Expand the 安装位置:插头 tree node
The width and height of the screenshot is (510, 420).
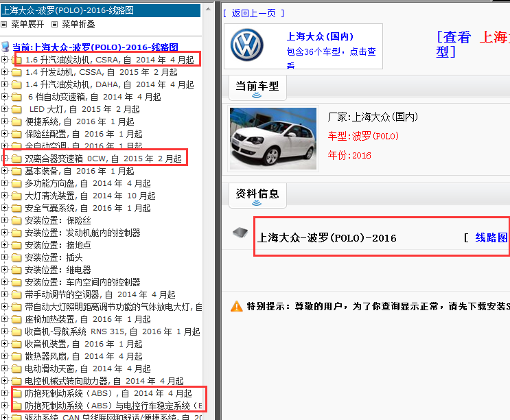[x=4, y=257]
